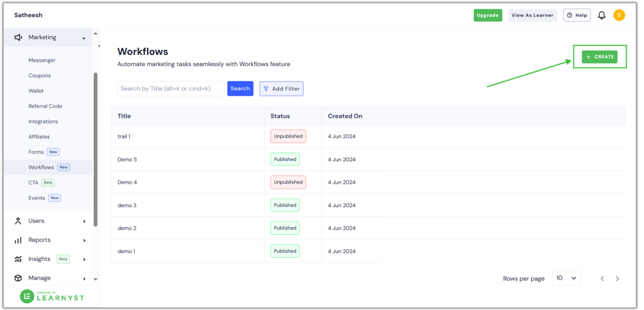Viewport: 644px width, 310px height.
Task: Go to the previous page arrow
Action: click(602, 279)
